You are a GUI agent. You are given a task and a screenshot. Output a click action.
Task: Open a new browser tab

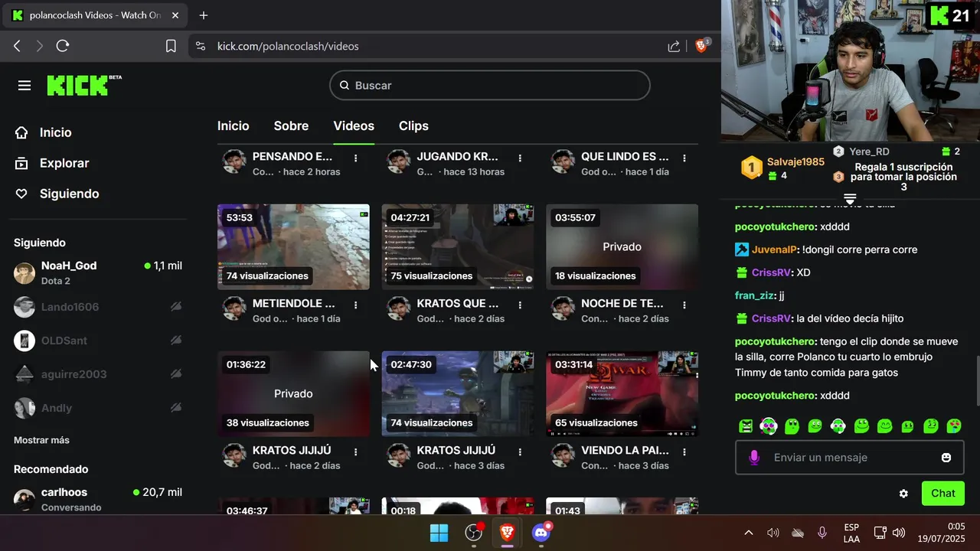204,15
